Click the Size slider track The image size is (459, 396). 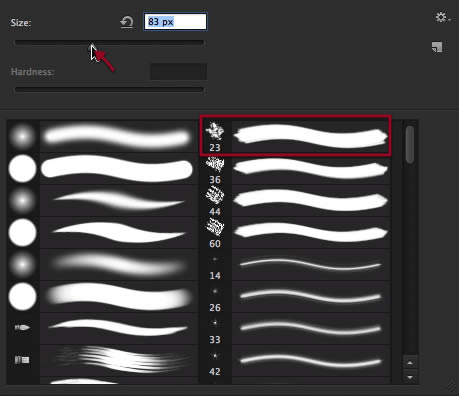pyautogui.click(x=109, y=42)
